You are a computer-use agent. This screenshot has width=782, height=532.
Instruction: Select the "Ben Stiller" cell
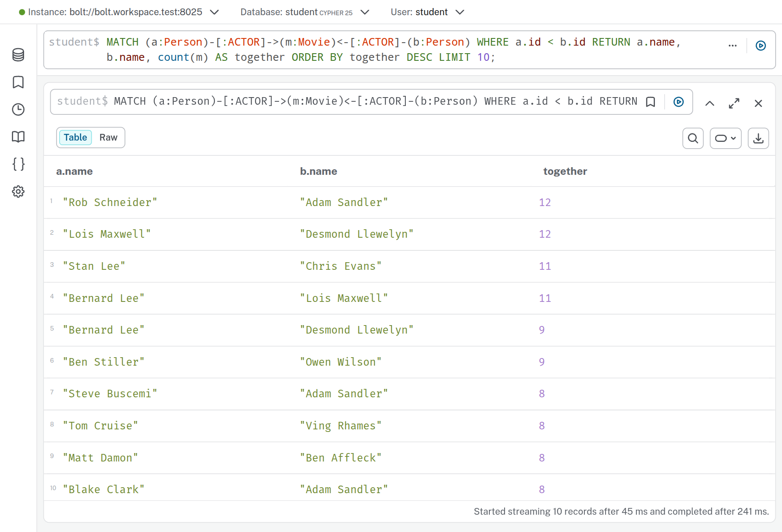[x=103, y=362]
